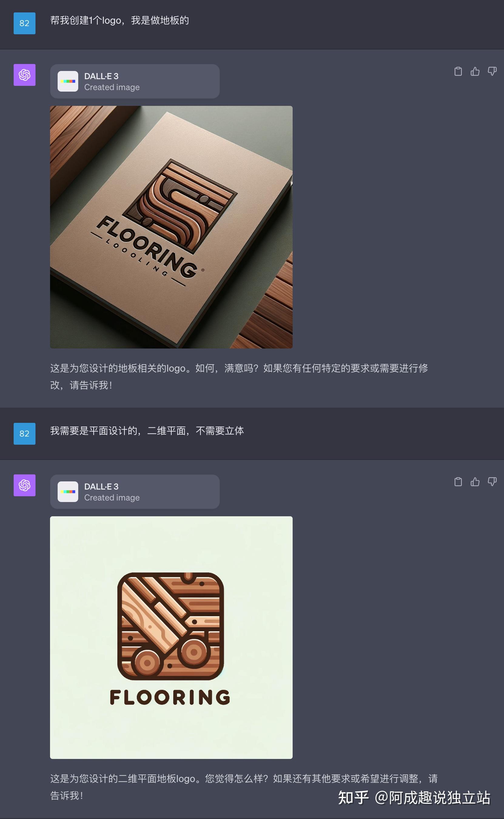Click the user avatar labeled 82 at top

coord(24,23)
